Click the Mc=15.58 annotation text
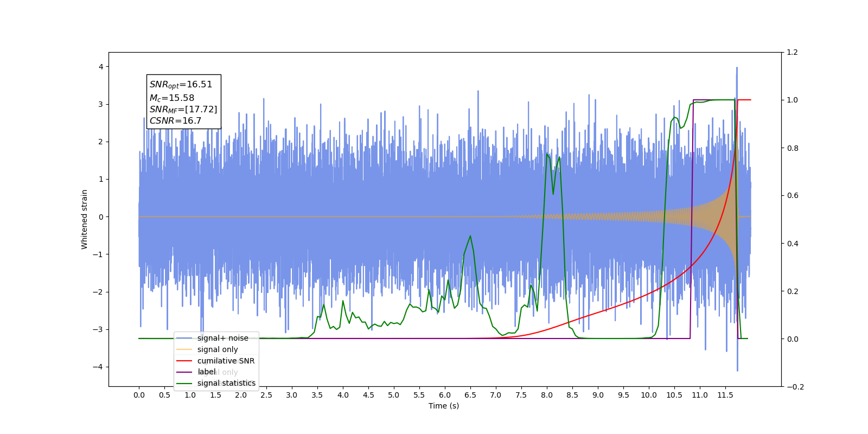868x434 pixels. pyautogui.click(x=171, y=98)
